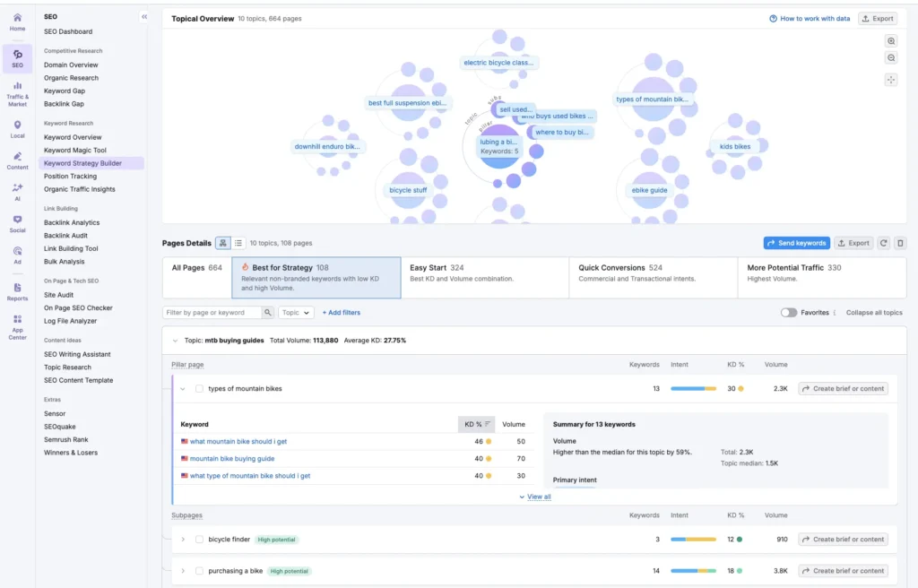This screenshot has height=588, width=918.
Task: Open the Reports section
Action: [x=16, y=294]
